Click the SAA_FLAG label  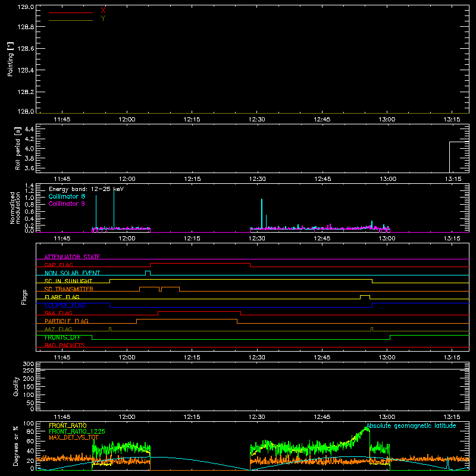(58, 313)
